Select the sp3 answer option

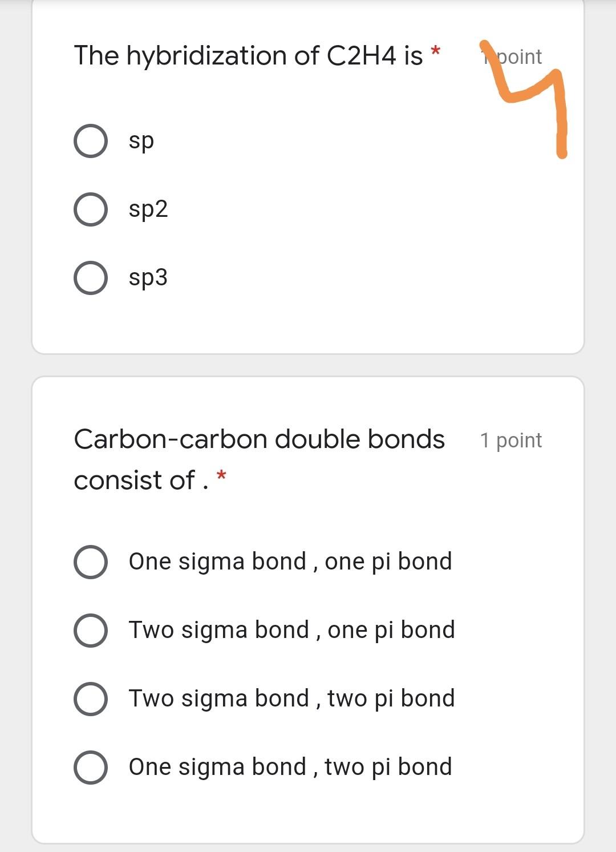pos(90,278)
